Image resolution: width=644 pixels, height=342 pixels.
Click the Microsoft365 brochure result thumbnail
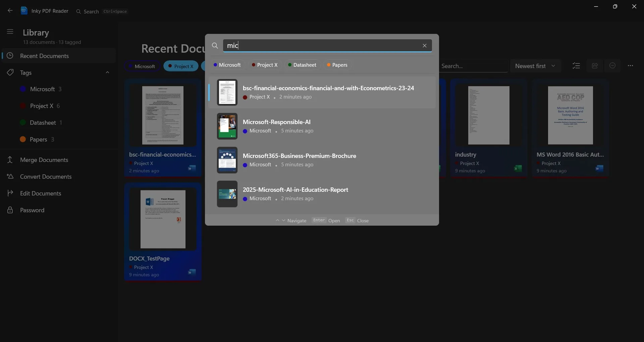click(227, 160)
